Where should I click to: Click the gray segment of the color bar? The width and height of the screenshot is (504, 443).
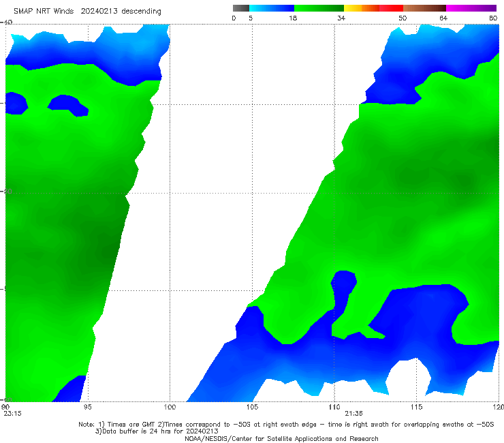tap(240, 8)
